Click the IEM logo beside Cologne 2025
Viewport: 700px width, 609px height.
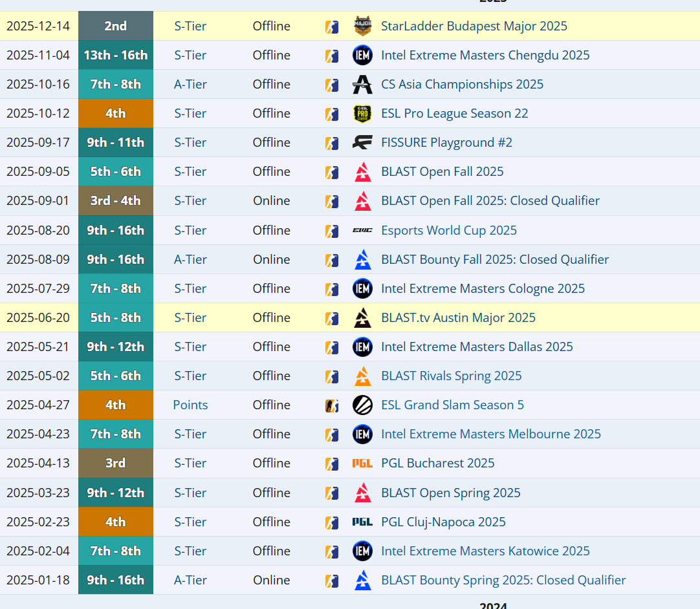(x=362, y=288)
